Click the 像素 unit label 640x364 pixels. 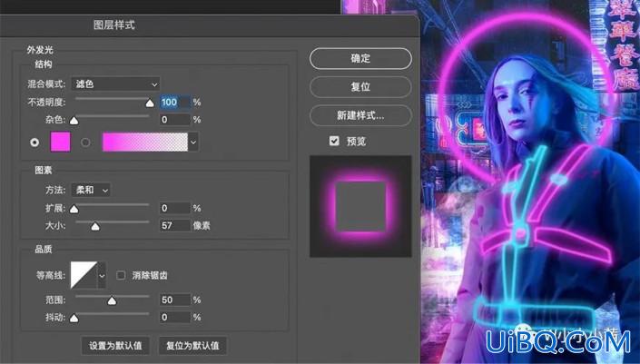202,226
